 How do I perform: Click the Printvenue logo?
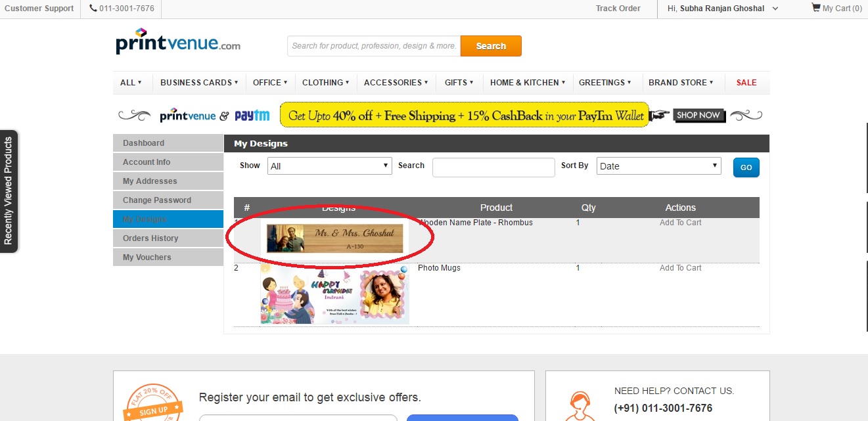point(178,41)
